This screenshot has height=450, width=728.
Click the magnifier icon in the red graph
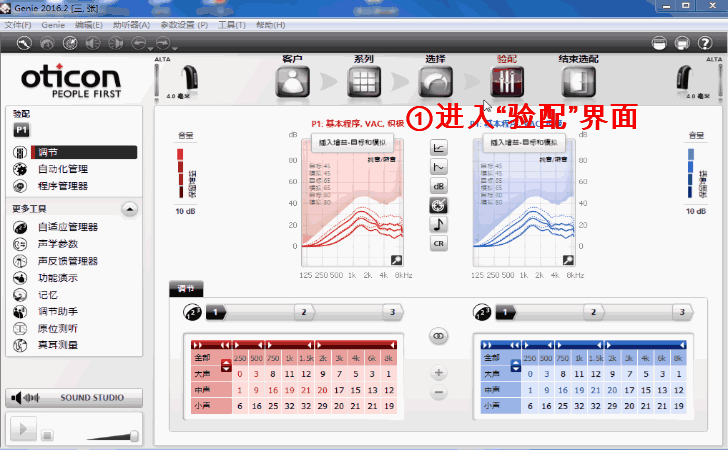(x=396, y=260)
